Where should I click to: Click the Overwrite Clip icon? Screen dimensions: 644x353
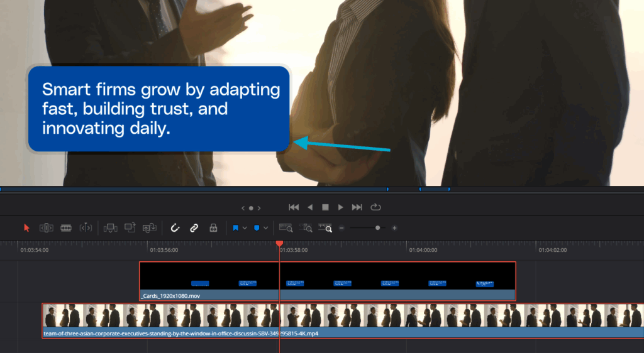click(130, 227)
